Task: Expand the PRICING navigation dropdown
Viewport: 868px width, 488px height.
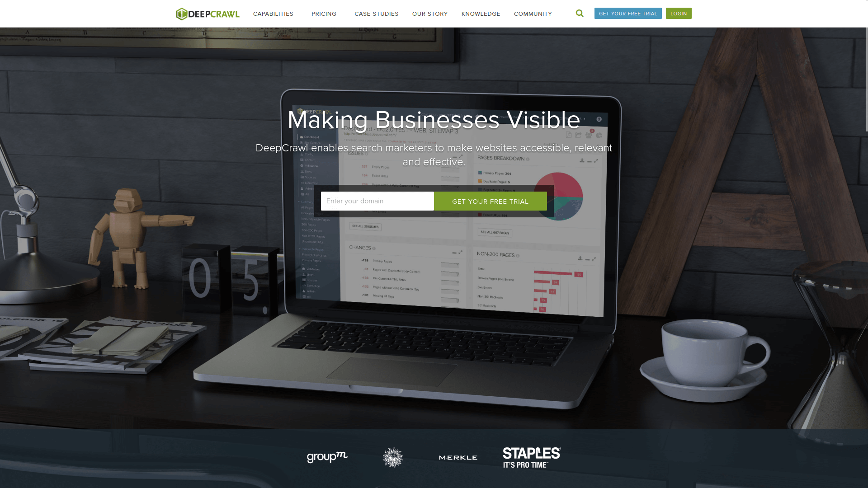Action: coord(324,13)
